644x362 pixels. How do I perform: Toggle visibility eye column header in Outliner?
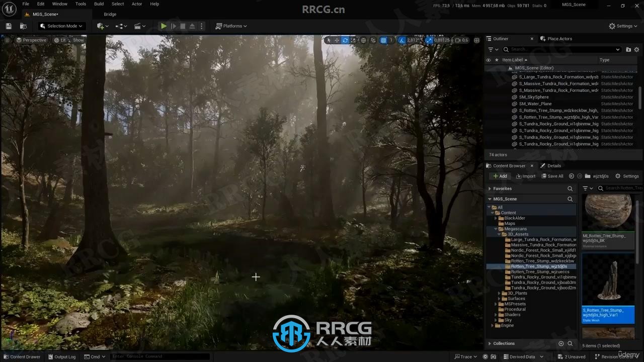click(488, 60)
